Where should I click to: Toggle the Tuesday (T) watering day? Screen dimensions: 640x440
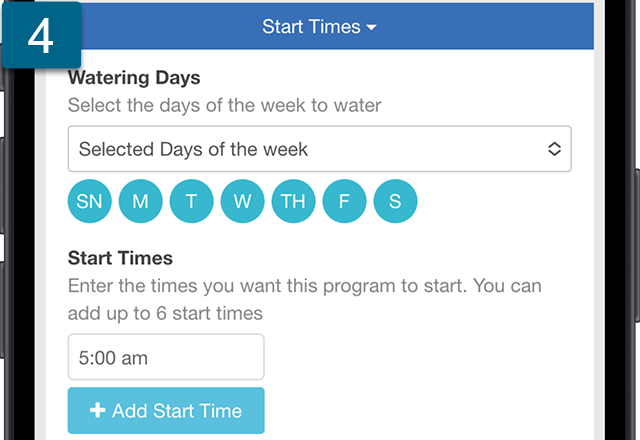pos(191,201)
